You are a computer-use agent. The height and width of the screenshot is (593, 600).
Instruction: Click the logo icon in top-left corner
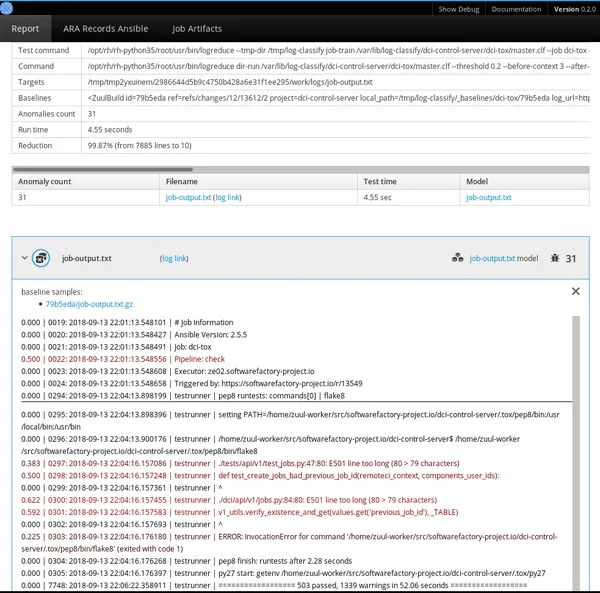click(x=9, y=8)
